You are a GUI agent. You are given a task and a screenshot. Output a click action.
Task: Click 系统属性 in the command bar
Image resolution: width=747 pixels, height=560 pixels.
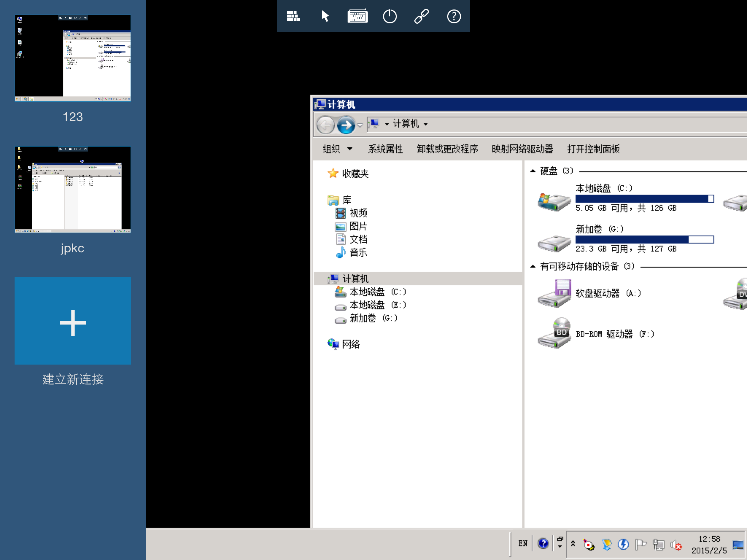[385, 149]
